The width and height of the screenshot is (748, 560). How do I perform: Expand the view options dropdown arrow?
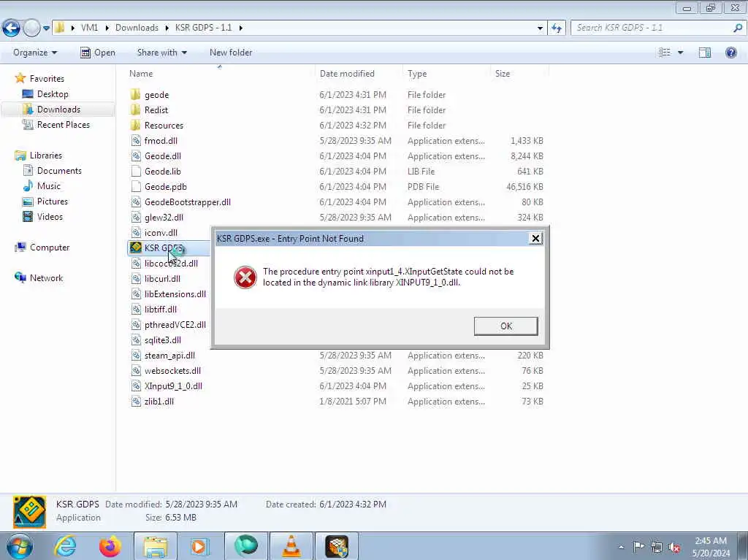(x=681, y=53)
